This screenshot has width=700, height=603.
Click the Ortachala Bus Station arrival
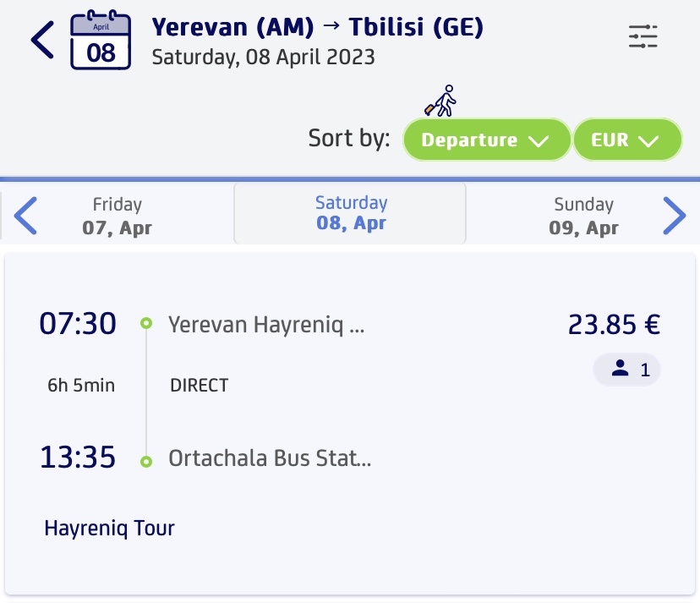(x=270, y=458)
